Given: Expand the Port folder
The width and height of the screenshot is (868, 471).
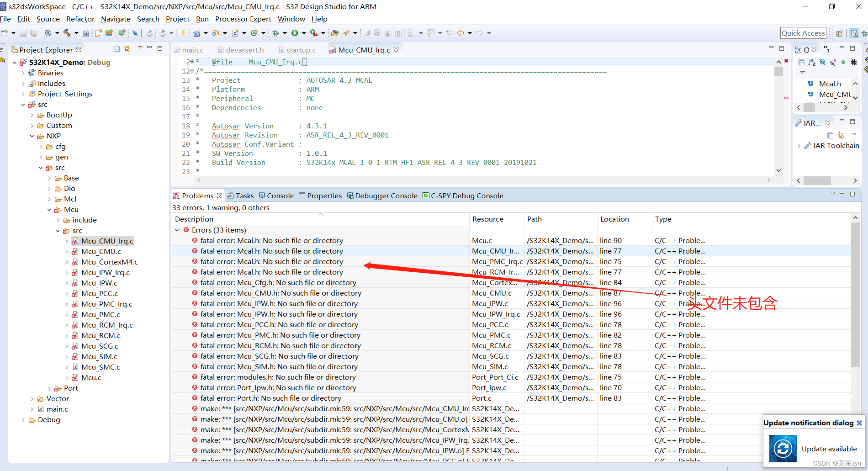Looking at the screenshot, I should pyautogui.click(x=49, y=388).
